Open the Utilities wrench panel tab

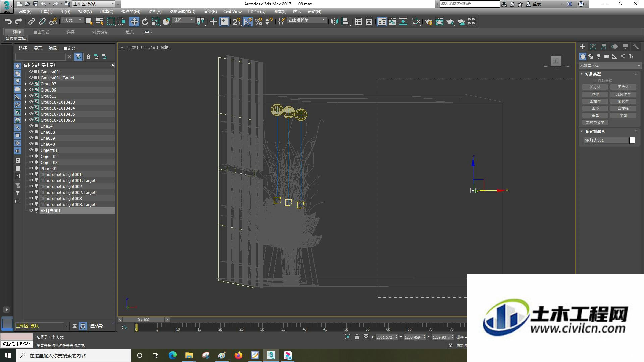pyautogui.click(x=636, y=47)
